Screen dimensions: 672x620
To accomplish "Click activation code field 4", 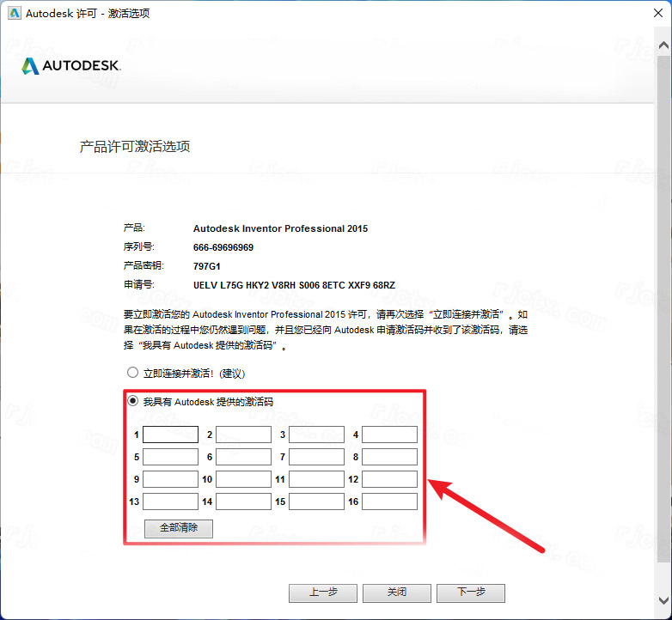I will pyautogui.click(x=389, y=435).
